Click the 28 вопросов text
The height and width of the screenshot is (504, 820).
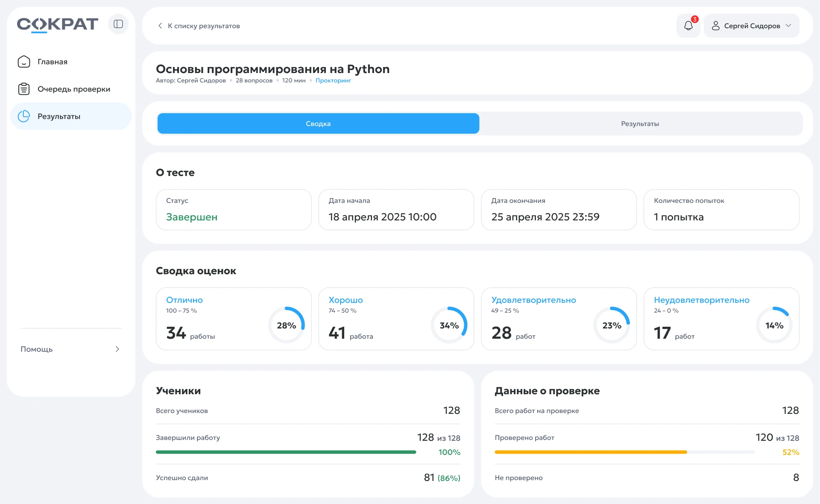254,80
